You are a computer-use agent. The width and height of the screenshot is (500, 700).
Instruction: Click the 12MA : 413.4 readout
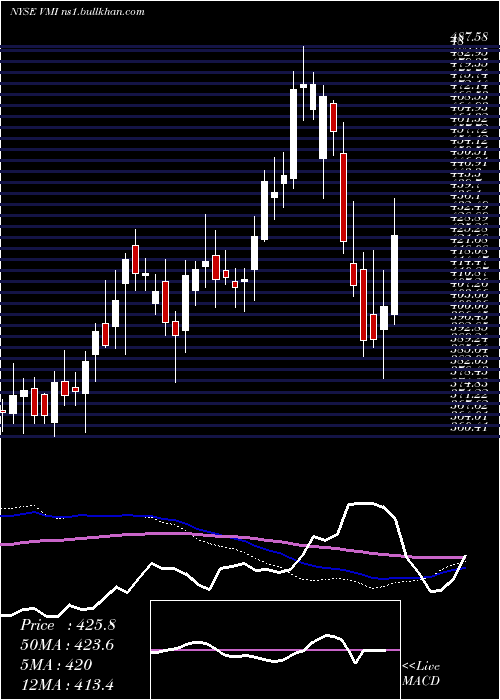click(x=68, y=685)
